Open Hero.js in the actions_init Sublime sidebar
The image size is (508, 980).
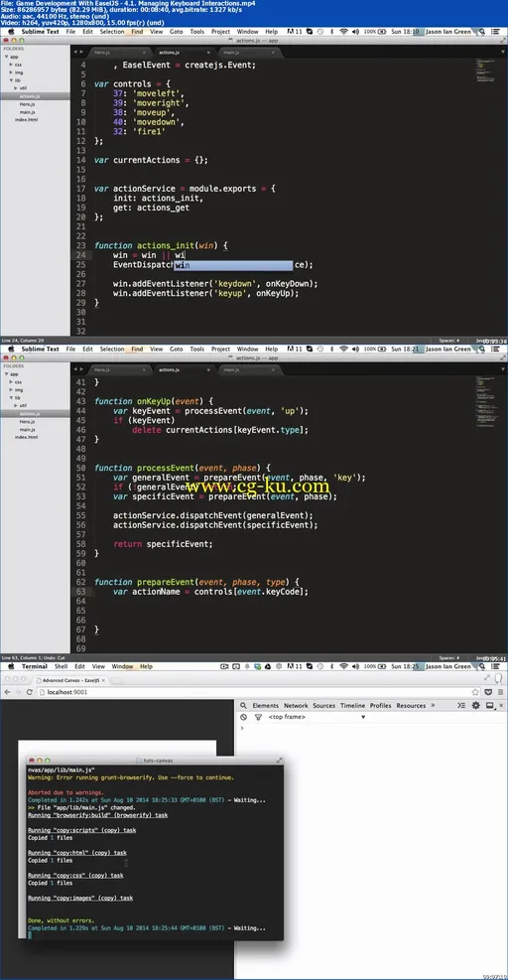27,104
